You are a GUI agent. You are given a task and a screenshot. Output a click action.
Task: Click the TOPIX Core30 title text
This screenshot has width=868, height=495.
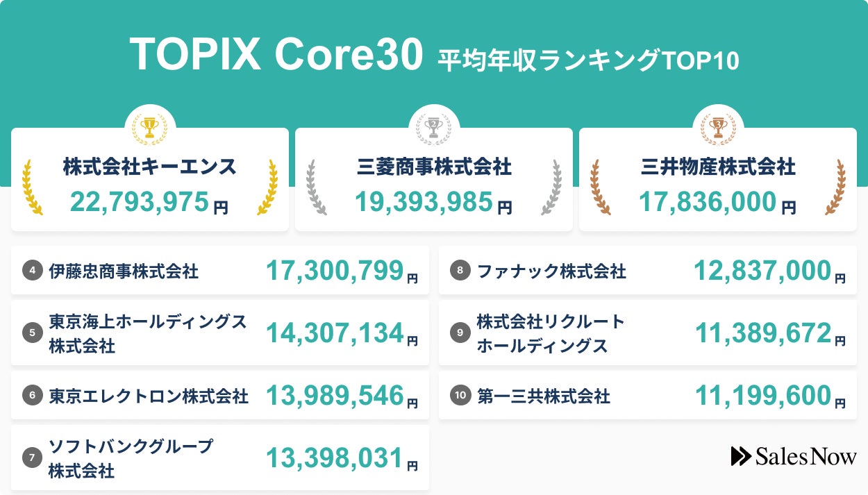pyautogui.click(x=276, y=53)
